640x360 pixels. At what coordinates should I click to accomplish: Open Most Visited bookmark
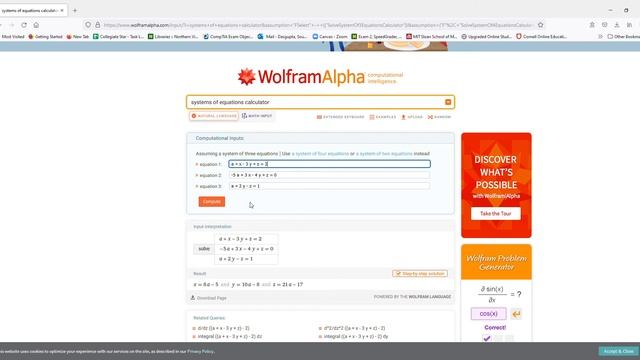(x=13, y=36)
